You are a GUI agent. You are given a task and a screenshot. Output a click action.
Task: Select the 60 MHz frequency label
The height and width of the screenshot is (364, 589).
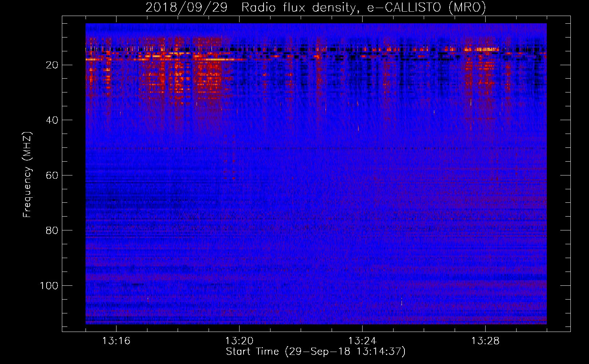(x=52, y=175)
